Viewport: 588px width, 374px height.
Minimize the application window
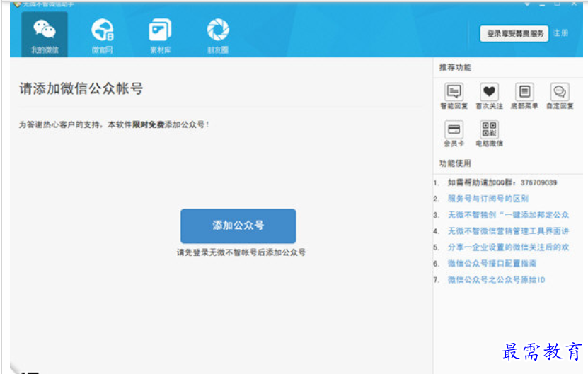click(542, 4)
